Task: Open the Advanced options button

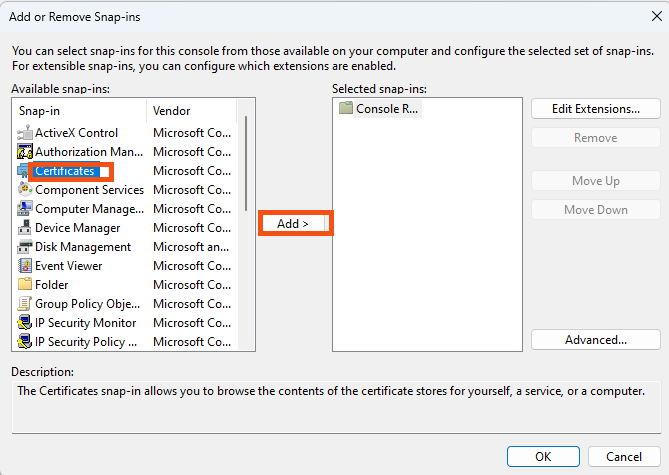Action: 596,340
